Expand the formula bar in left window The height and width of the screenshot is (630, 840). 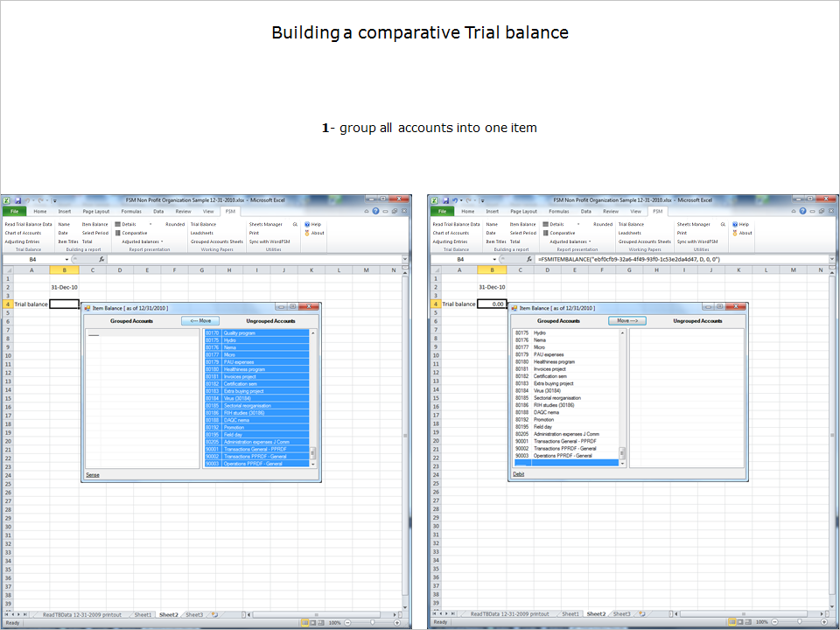(405, 260)
